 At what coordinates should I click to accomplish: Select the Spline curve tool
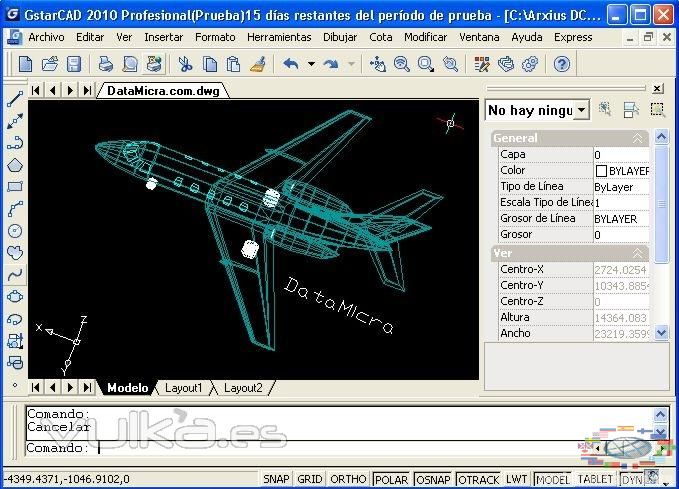pyautogui.click(x=14, y=275)
